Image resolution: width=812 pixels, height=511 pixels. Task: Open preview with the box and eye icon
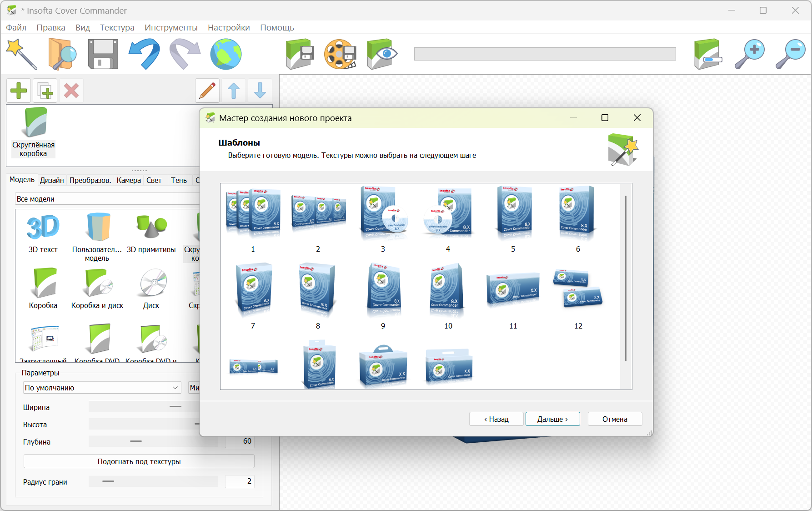(381, 54)
